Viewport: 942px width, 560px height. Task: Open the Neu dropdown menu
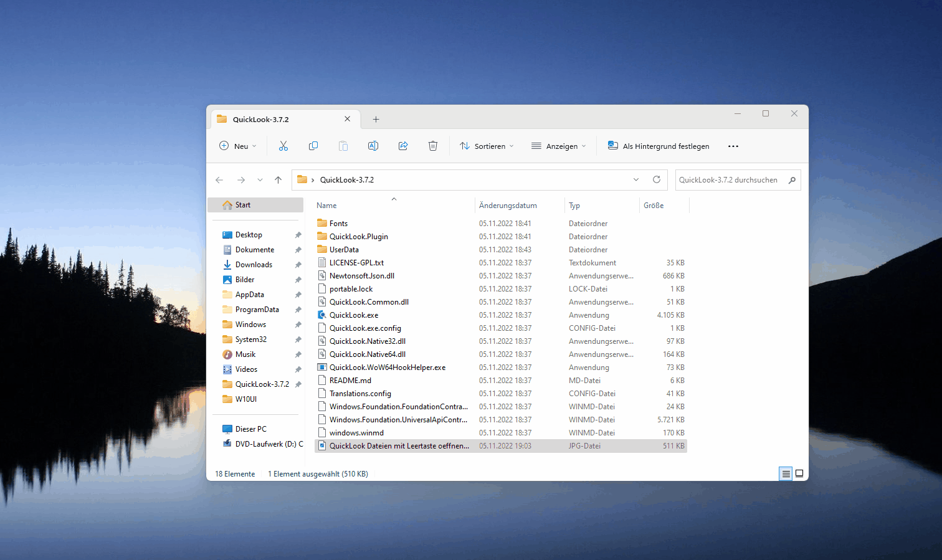tap(238, 146)
